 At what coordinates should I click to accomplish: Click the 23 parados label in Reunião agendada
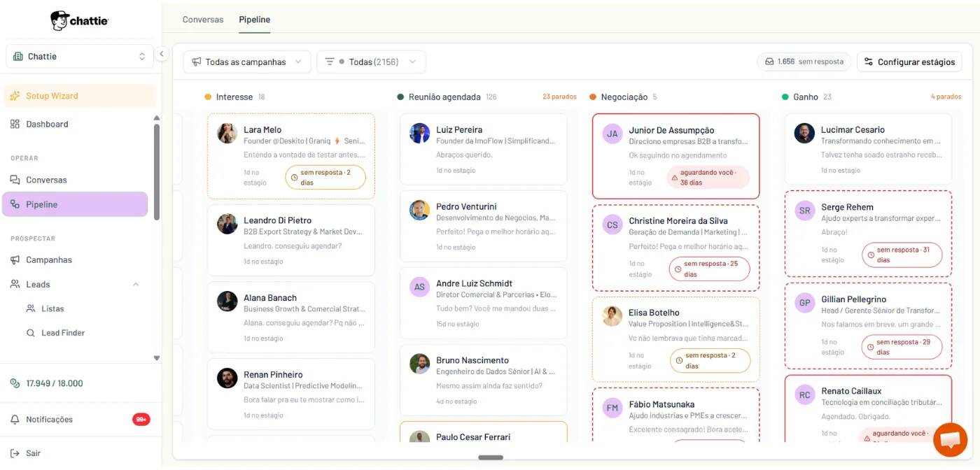pos(559,97)
